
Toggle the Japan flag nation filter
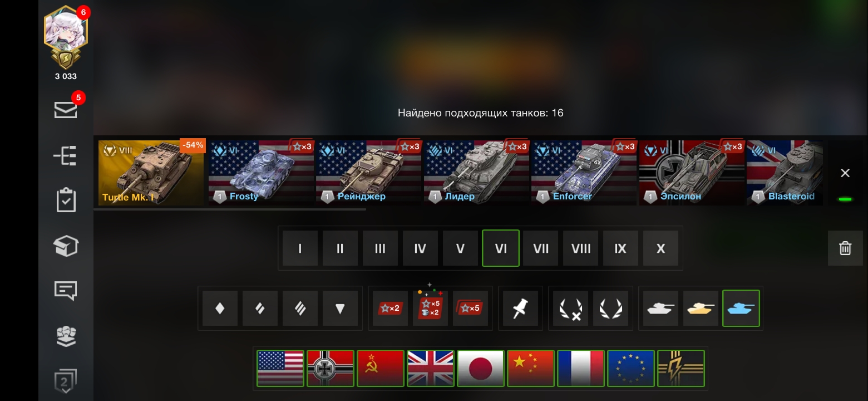click(x=481, y=368)
